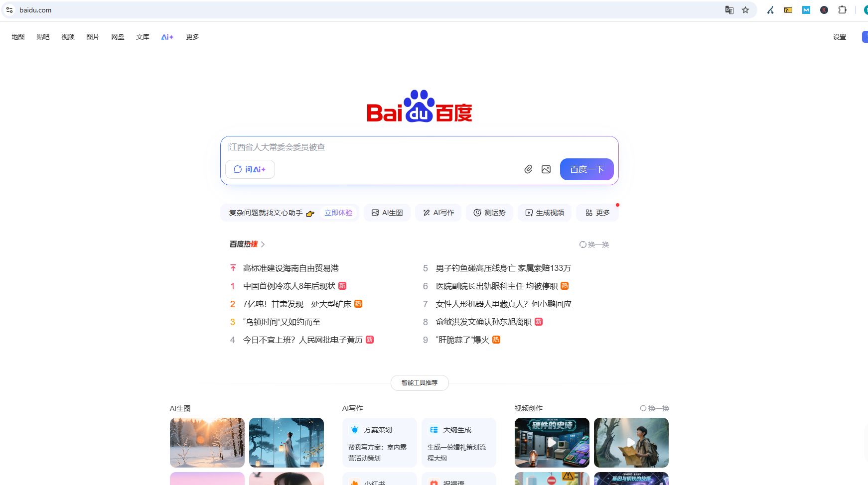Refresh hot searches with 换一换
This screenshot has height=485, width=868.
click(x=594, y=244)
